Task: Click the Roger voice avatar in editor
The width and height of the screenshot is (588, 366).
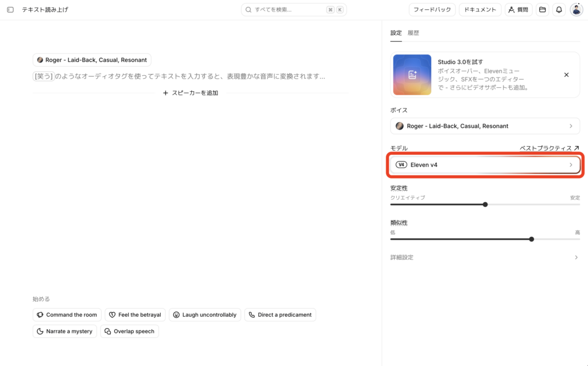Action: click(40, 60)
